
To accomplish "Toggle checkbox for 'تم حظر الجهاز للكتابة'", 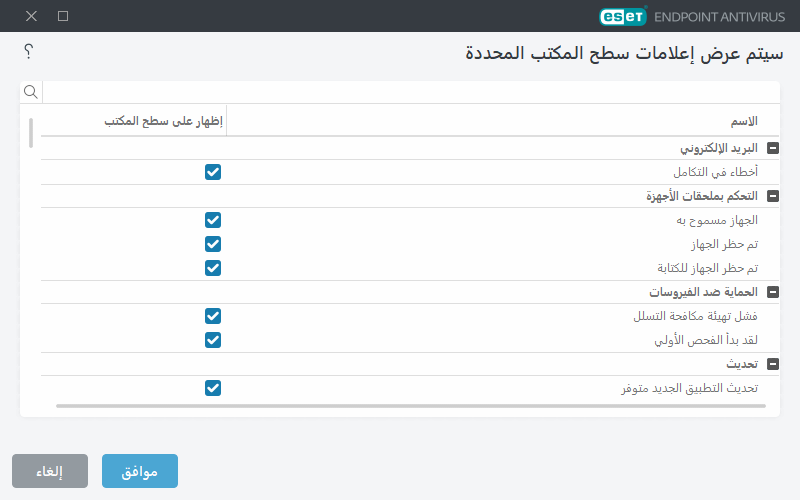I will pos(213,268).
